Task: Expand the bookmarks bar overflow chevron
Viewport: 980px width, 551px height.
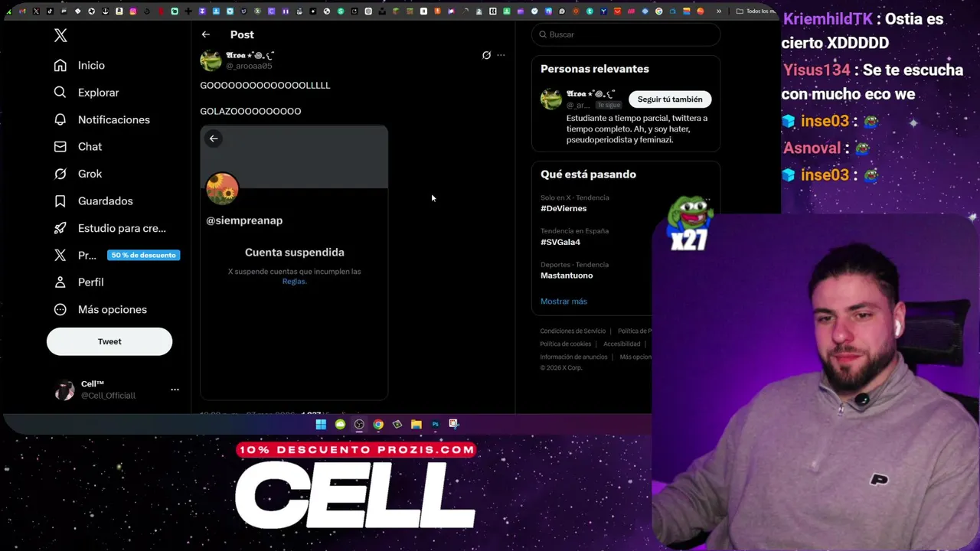Action: (718, 11)
